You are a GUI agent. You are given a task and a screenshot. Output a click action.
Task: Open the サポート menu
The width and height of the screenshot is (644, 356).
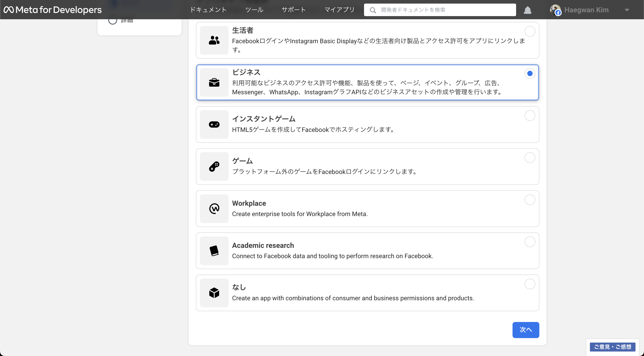point(294,10)
